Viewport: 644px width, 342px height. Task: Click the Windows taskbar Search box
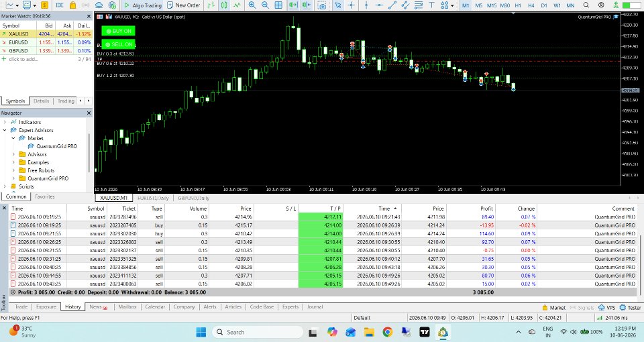[x=258, y=332]
